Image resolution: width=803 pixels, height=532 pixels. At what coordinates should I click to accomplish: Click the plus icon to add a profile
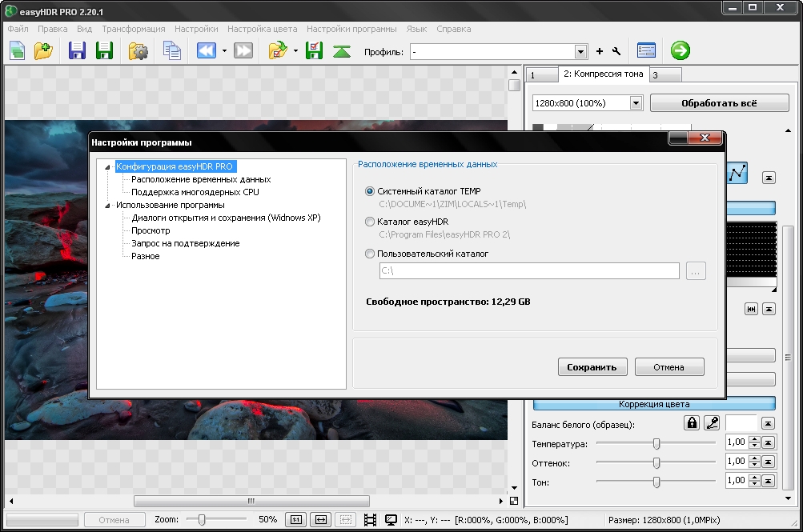point(600,51)
